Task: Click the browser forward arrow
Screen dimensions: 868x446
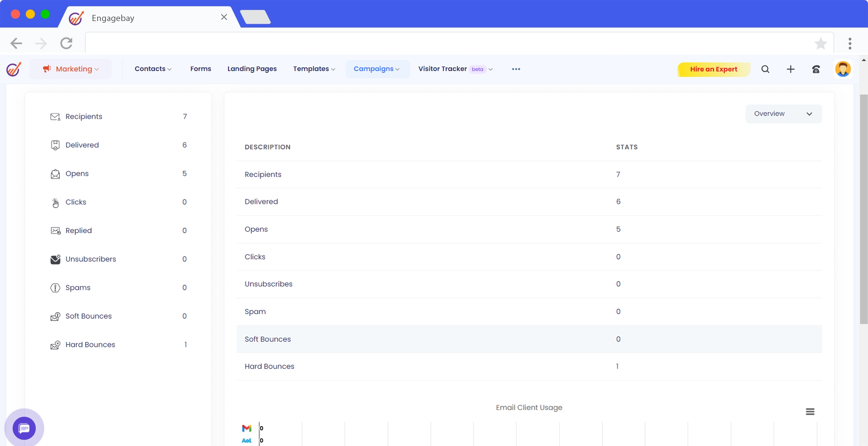Action: click(x=41, y=43)
